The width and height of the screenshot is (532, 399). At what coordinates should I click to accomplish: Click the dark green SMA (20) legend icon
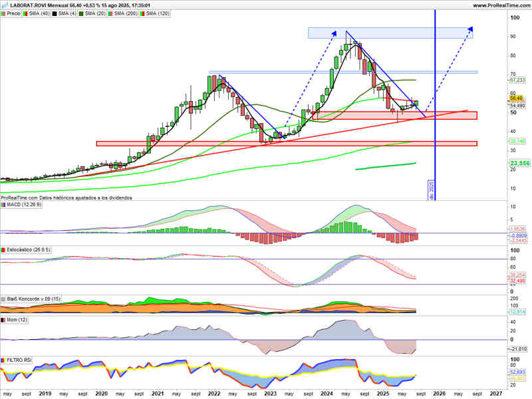click(81, 13)
